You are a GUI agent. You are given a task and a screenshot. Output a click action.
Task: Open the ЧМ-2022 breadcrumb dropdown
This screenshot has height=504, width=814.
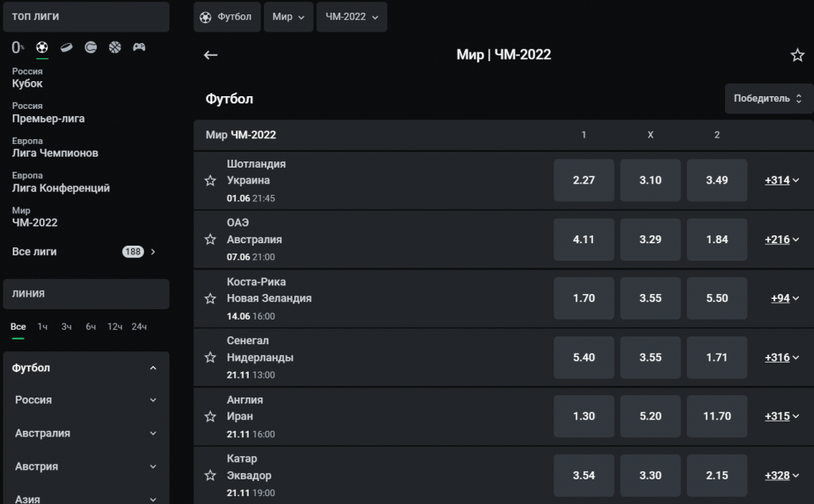351,17
